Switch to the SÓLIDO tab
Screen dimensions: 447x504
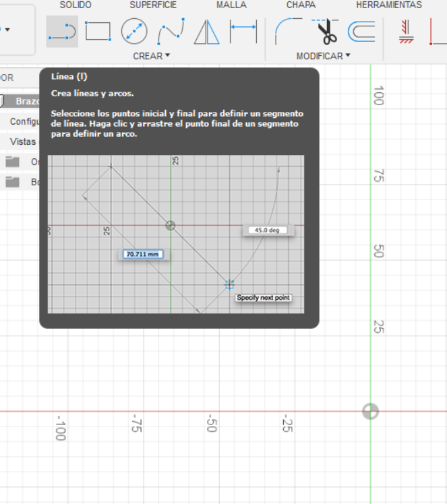point(76,5)
